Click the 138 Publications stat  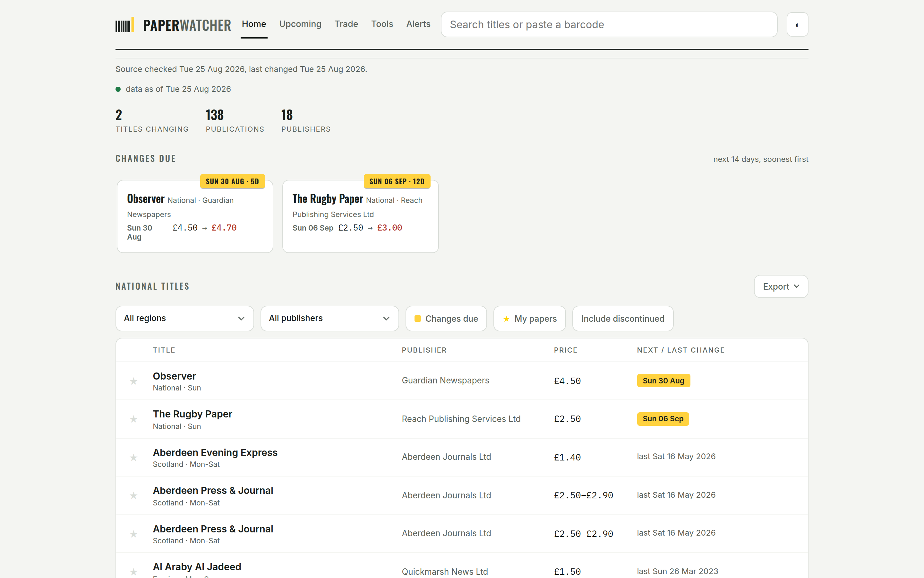[x=235, y=121]
